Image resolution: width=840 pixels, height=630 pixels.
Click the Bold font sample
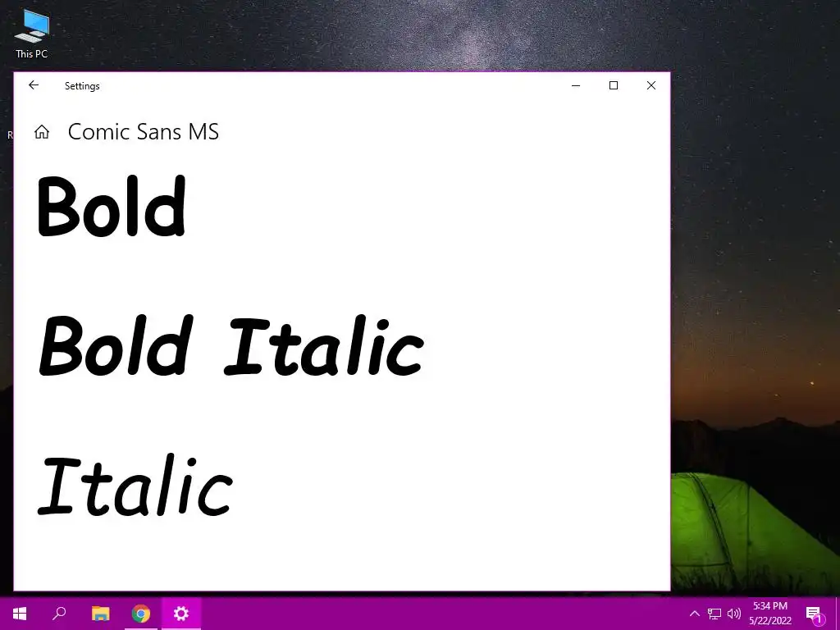coord(112,206)
